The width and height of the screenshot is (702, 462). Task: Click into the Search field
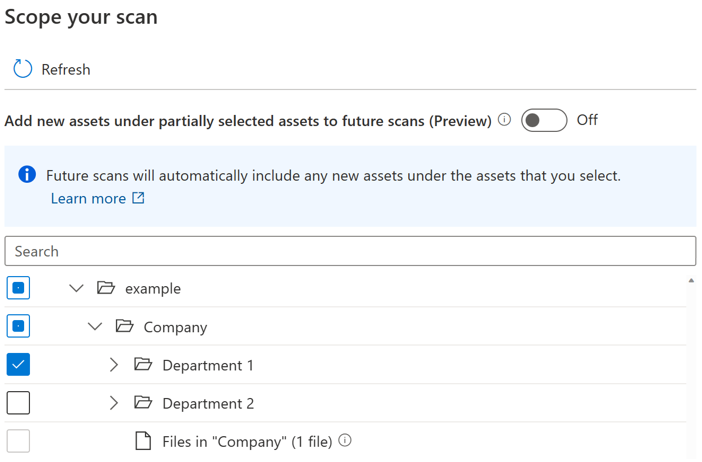pos(350,251)
